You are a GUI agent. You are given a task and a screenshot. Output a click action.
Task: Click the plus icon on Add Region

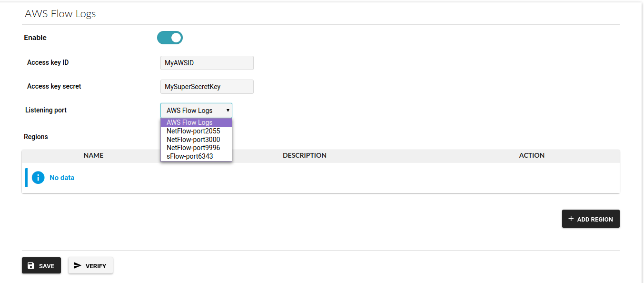pyautogui.click(x=571, y=219)
